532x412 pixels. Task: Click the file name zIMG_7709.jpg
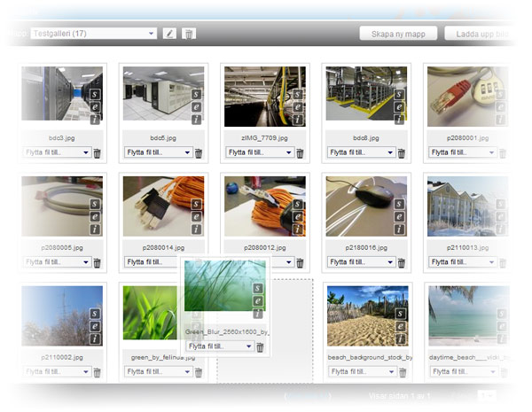pos(264,138)
